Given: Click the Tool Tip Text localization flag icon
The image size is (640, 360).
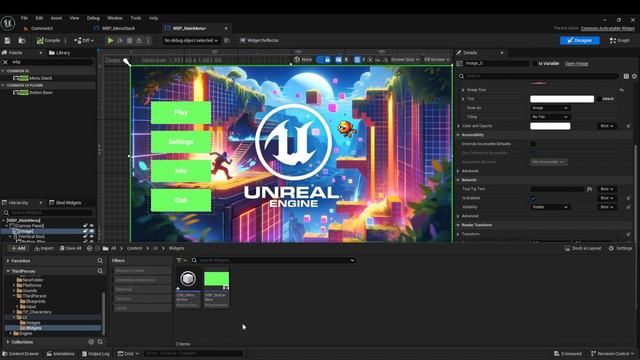Looking at the screenshot, I should point(589,189).
